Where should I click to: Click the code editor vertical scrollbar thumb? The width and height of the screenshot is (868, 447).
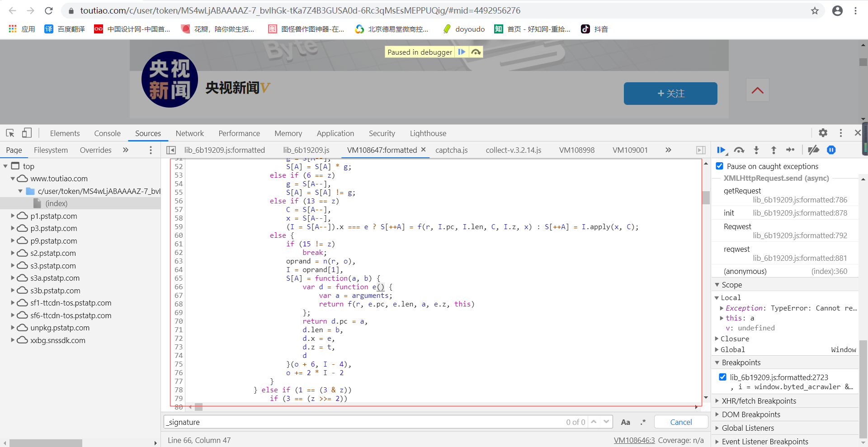(x=706, y=198)
